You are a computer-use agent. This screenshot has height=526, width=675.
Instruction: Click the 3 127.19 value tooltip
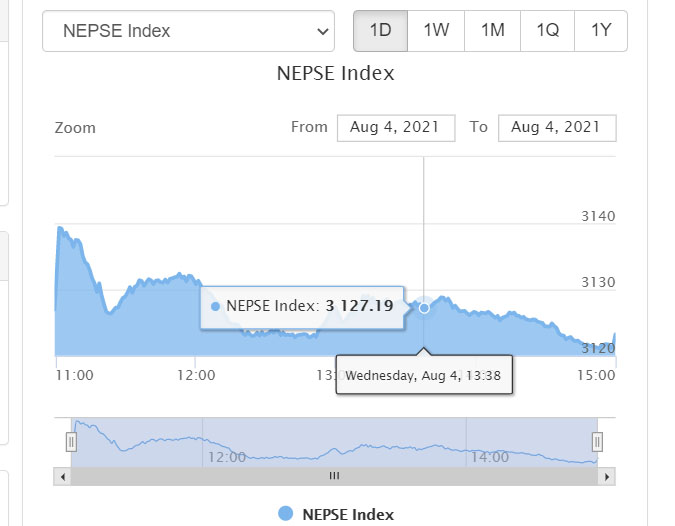(x=303, y=306)
